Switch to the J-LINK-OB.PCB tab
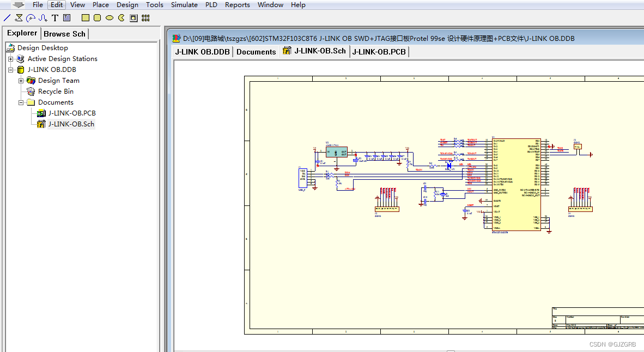The image size is (644, 352). tap(379, 52)
